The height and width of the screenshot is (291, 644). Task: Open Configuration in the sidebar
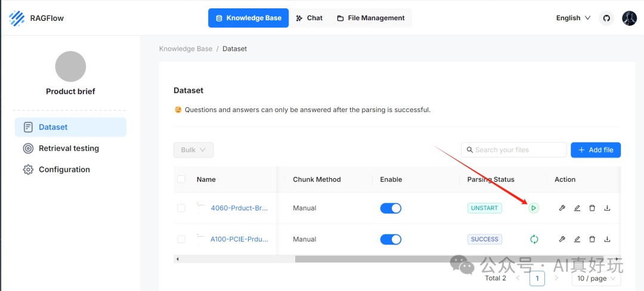(70, 169)
